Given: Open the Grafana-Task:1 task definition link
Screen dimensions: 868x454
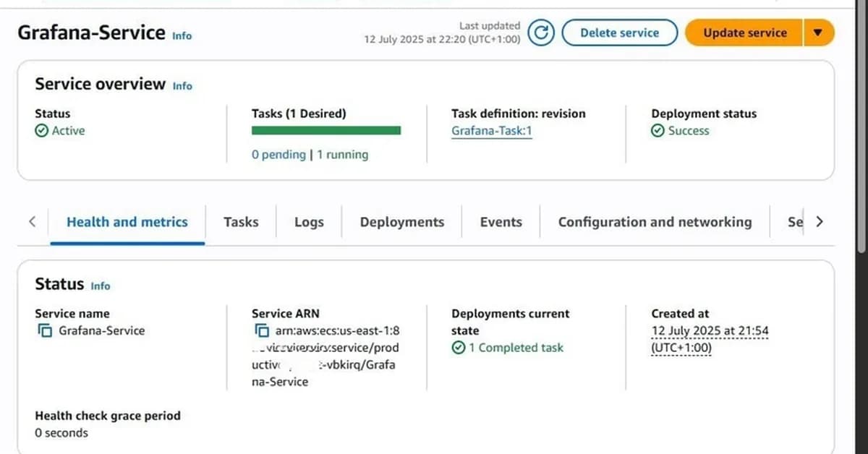Looking at the screenshot, I should tap(492, 131).
